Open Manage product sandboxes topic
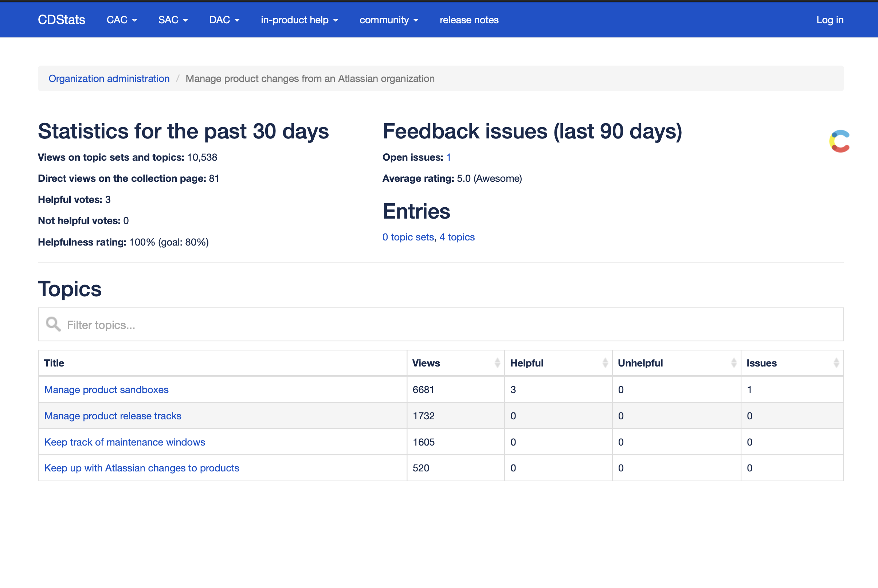The image size is (878, 588). coord(106,389)
